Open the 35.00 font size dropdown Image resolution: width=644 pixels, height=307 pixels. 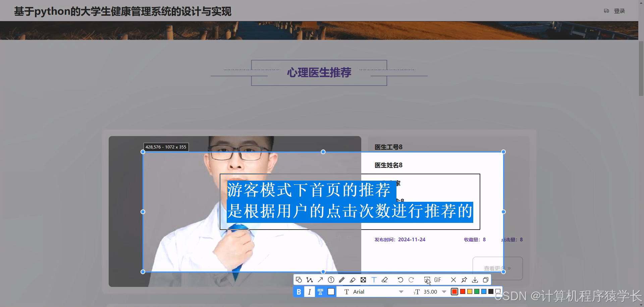(430, 292)
